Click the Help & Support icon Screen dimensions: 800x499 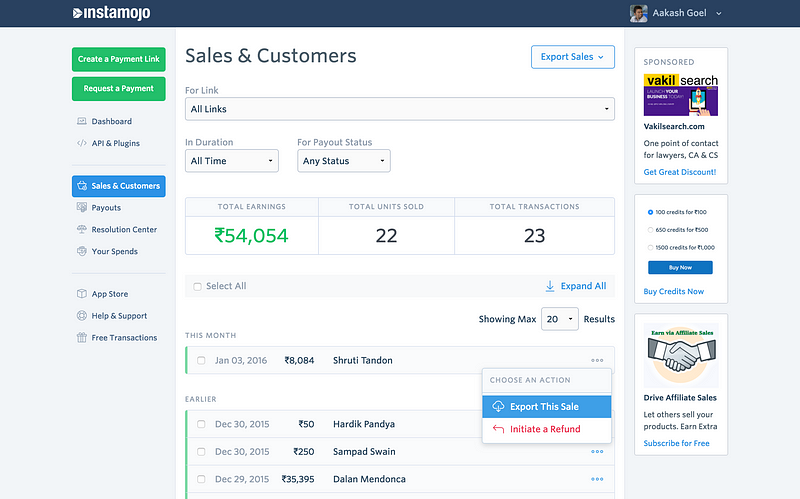coord(82,316)
